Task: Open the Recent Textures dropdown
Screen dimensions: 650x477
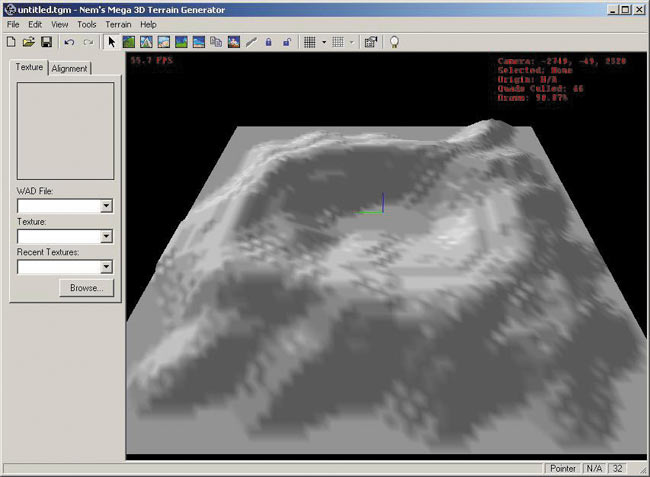Action: click(106, 267)
